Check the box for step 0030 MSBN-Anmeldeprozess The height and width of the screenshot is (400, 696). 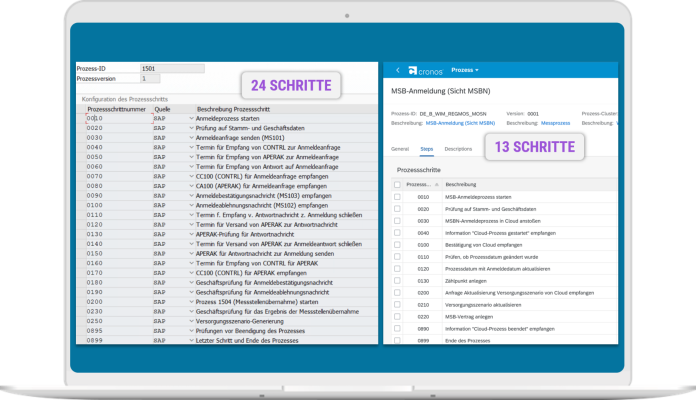[397, 221]
